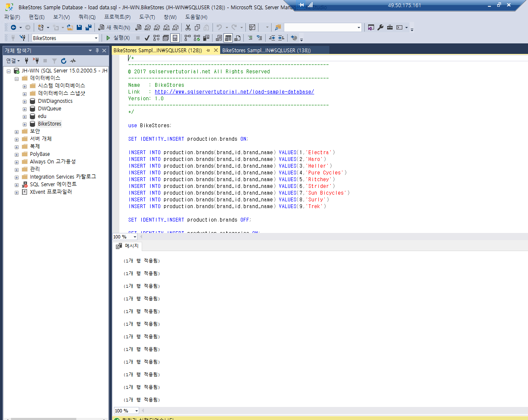This screenshot has height=420, width=528.
Task: Toggle IntelliSense Enabled button
Action: (x=175, y=38)
